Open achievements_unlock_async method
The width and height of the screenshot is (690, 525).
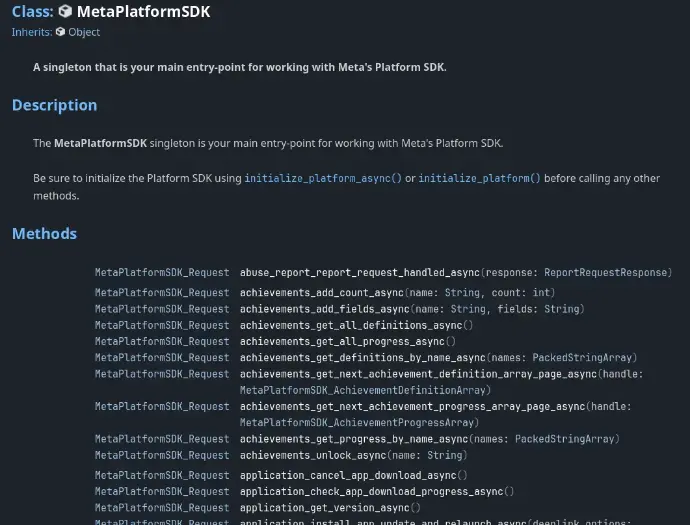(x=313, y=455)
